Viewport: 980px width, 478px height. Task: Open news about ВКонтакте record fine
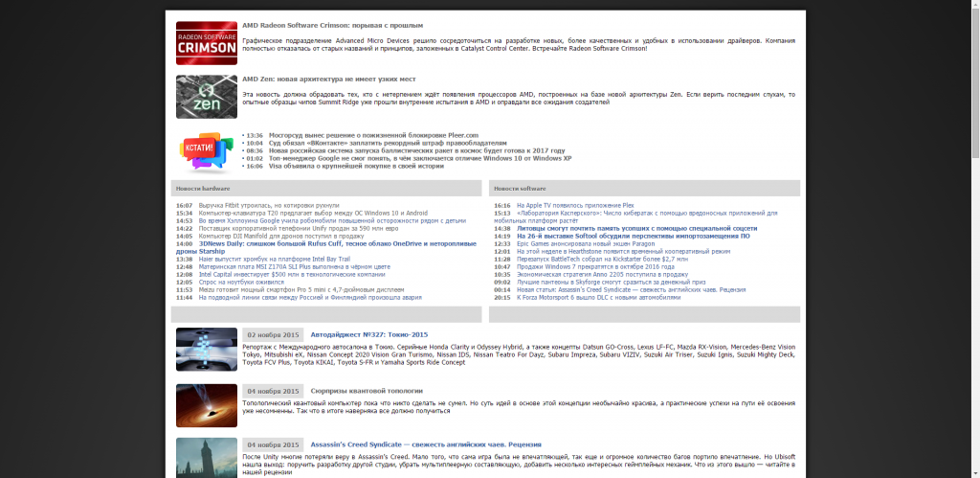(388, 143)
